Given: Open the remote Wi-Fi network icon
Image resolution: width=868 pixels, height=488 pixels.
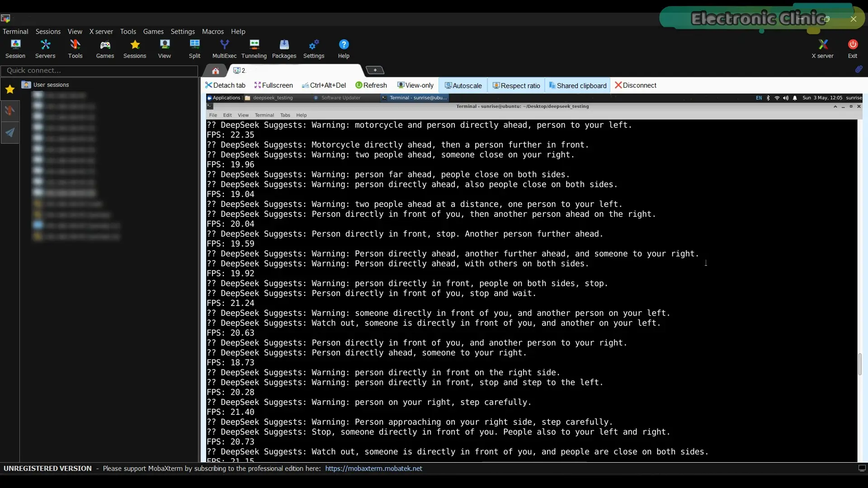Looking at the screenshot, I should point(777,98).
